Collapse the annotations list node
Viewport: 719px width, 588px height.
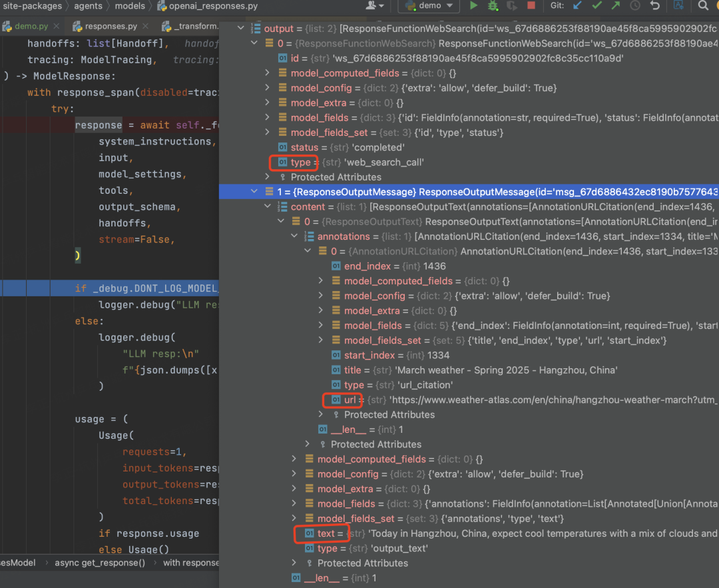tap(294, 236)
